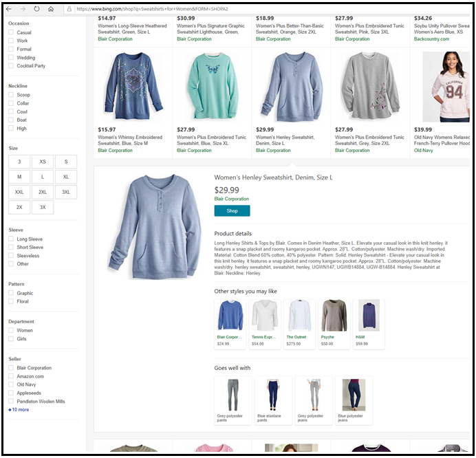Viewport: 476px width, 458px height.
Task: Toggle the Graphic pattern filter
Action: [11, 293]
